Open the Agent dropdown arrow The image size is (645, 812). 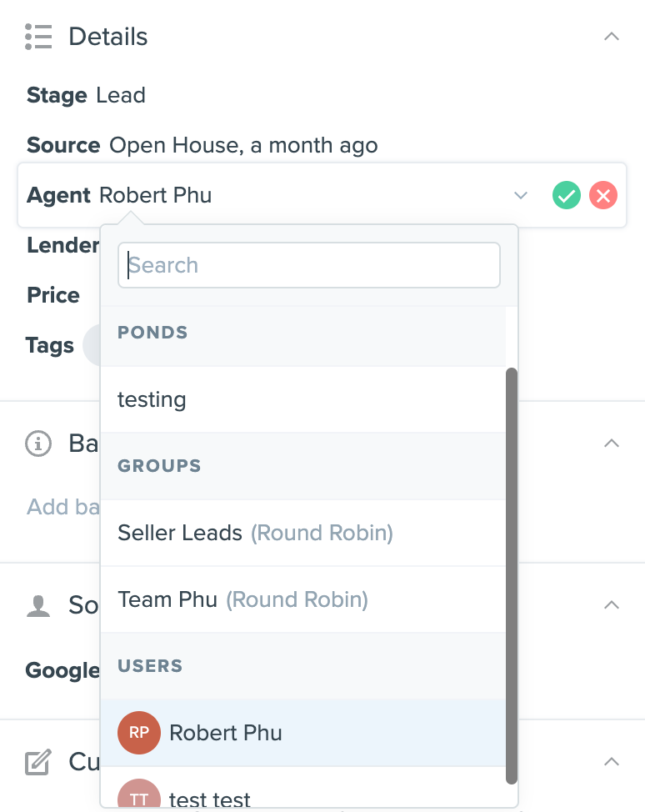tap(521, 196)
